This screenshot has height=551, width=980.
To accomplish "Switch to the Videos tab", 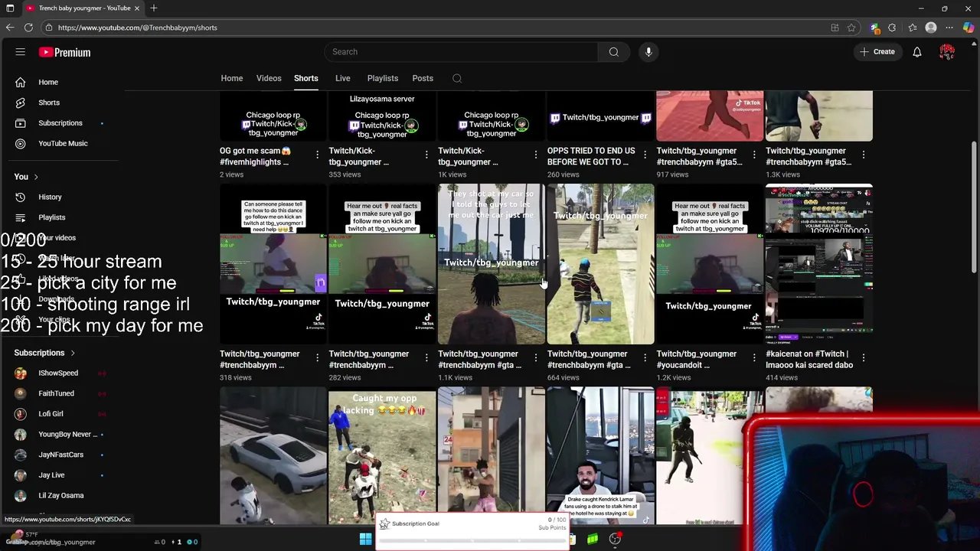I will (269, 78).
